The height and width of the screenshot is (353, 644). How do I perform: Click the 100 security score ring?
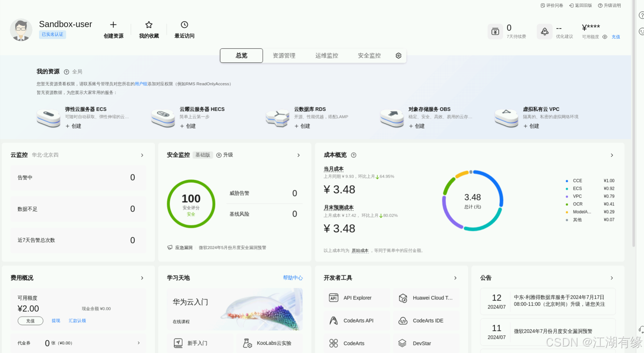(x=191, y=204)
